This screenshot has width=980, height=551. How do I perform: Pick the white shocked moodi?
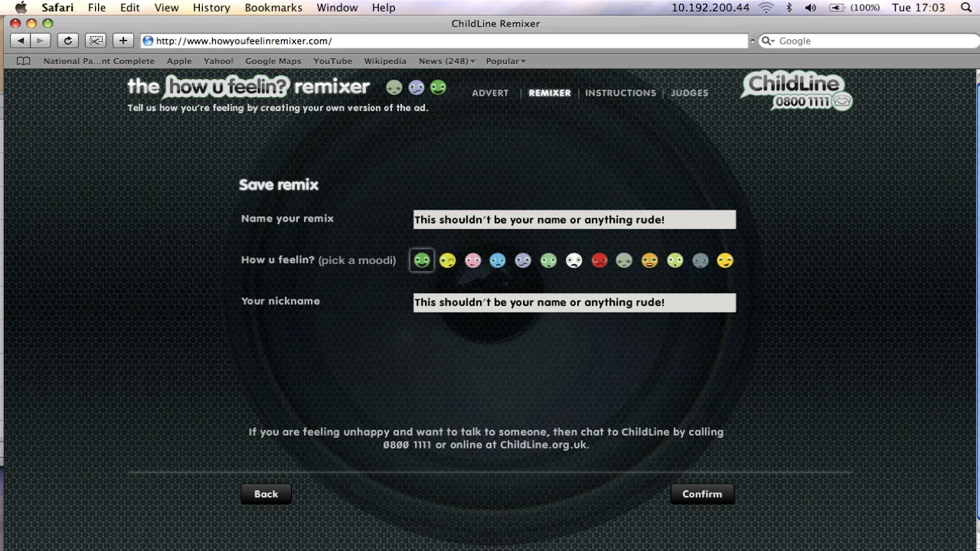[x=573, y=261]
